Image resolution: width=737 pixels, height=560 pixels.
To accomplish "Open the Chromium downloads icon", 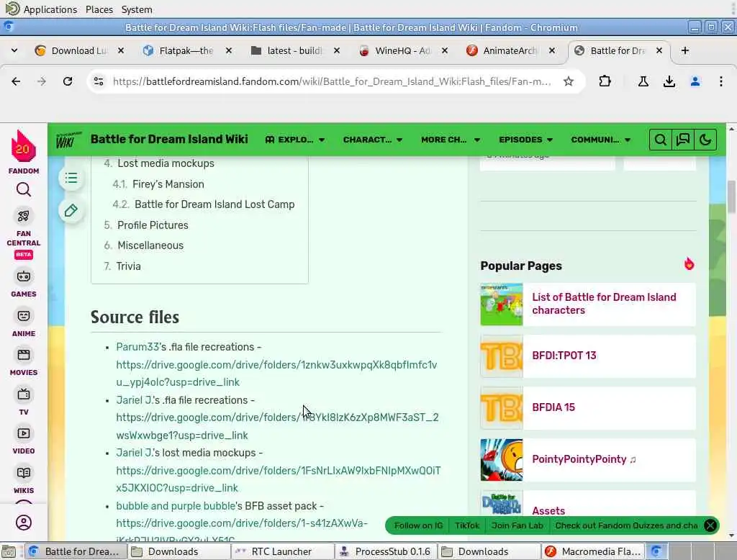I will point(669,81).
